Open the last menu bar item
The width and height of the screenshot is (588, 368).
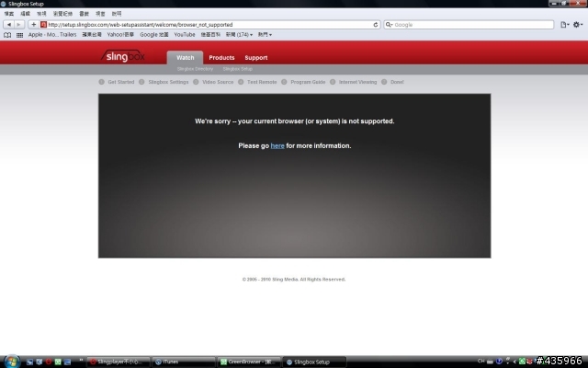117,14
